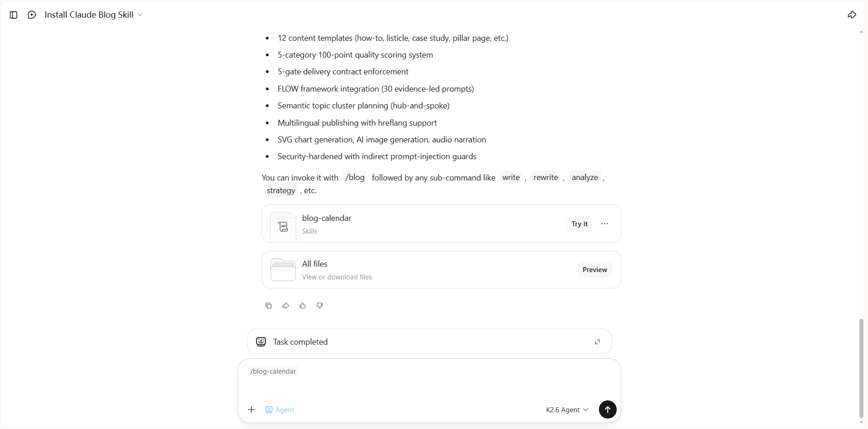The height and width of the screenshot is (429, 868).
Task: Toggle the sidebar panel icon
Action: click(14, 15)
